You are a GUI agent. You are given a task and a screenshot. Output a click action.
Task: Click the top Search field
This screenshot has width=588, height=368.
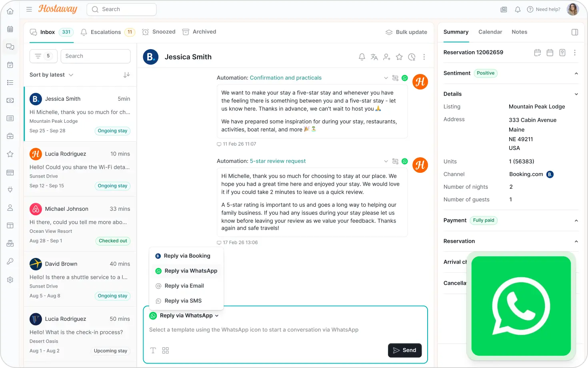click(x=122, y=9)
